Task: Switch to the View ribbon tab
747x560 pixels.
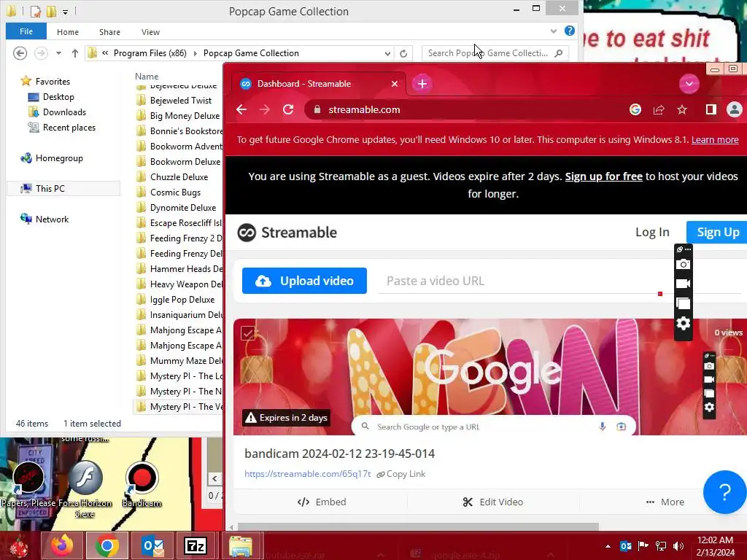Action: pos(150,32)
